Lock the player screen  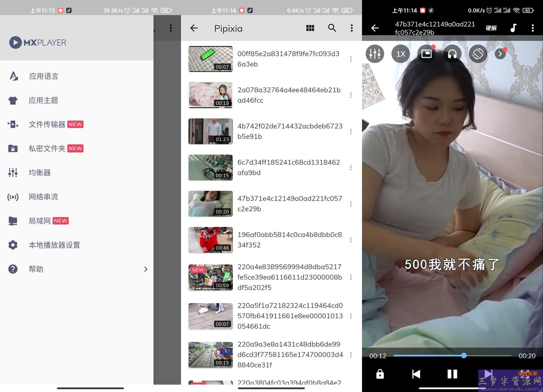tap(380, 374)
